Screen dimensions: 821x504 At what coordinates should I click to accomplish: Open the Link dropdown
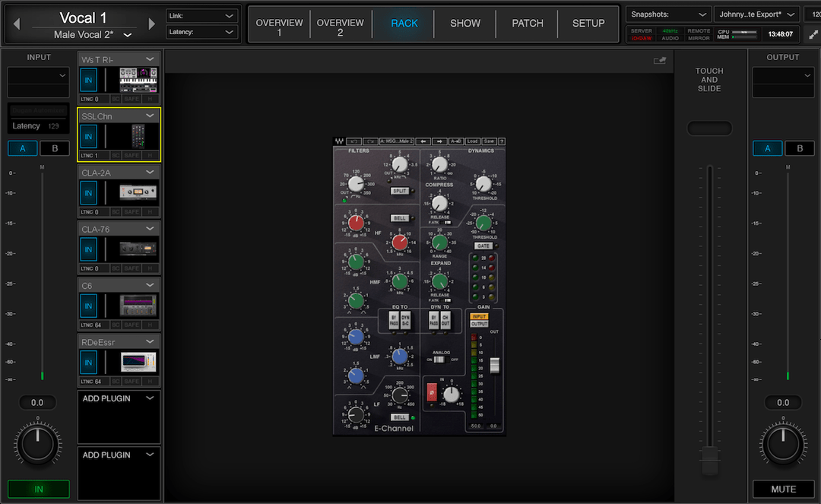click(201, 14)
